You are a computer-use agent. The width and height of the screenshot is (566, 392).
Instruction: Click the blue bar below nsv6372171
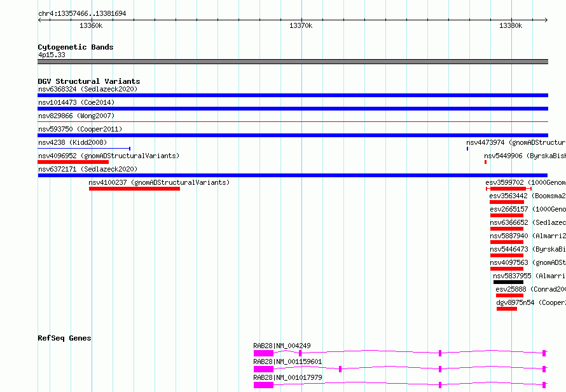click(x=293, y=175)
